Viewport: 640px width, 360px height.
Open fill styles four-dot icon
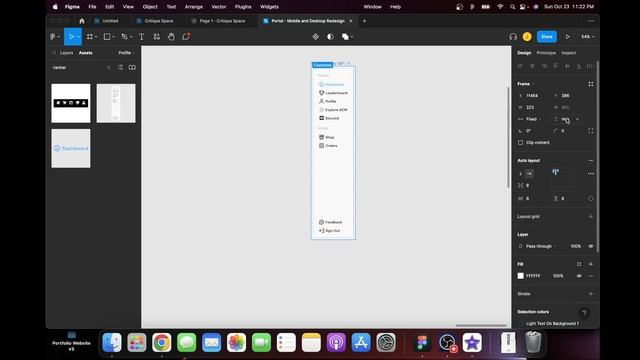point(579,264)
